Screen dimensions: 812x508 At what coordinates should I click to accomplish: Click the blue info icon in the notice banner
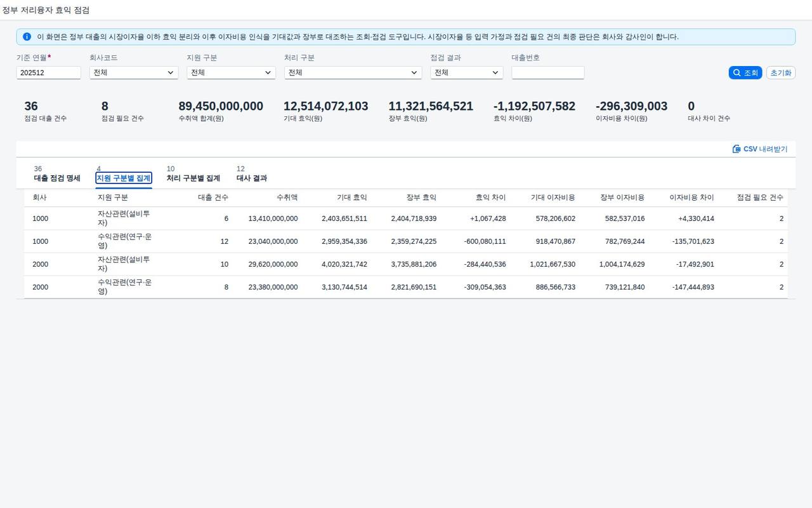[27, 37]
